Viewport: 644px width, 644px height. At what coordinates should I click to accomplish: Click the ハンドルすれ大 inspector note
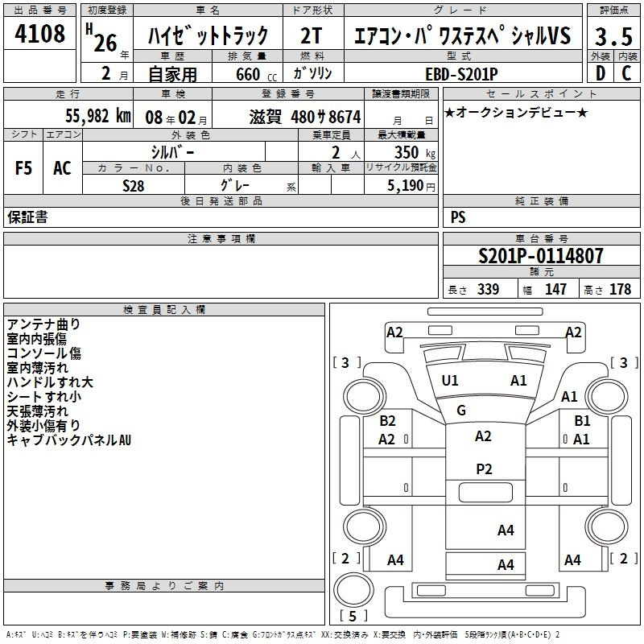50,382
